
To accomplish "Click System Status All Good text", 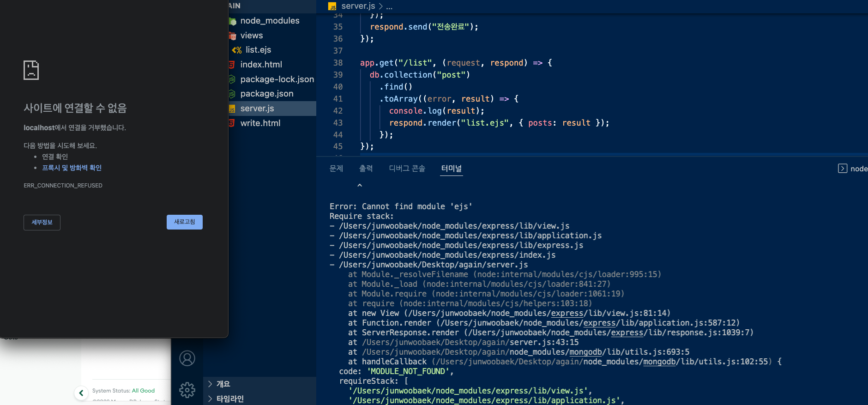I will pyautogui.click(x=123, y=391).
